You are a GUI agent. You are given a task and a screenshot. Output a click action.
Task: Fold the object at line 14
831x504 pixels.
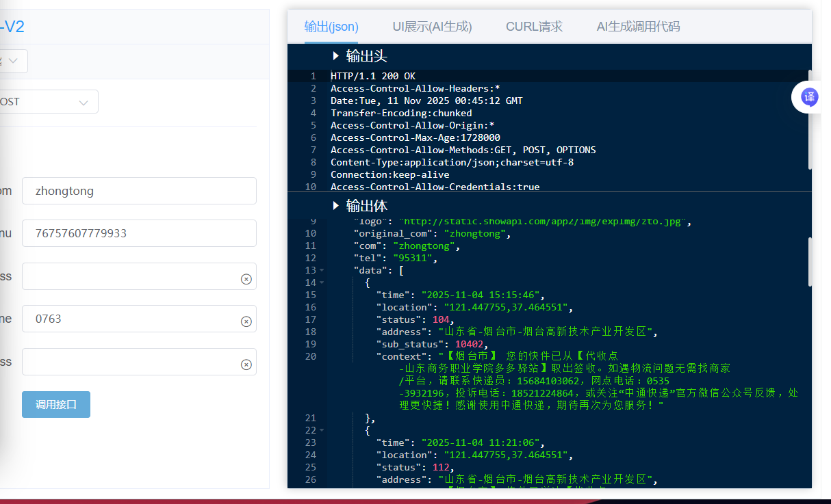(322, 283)
